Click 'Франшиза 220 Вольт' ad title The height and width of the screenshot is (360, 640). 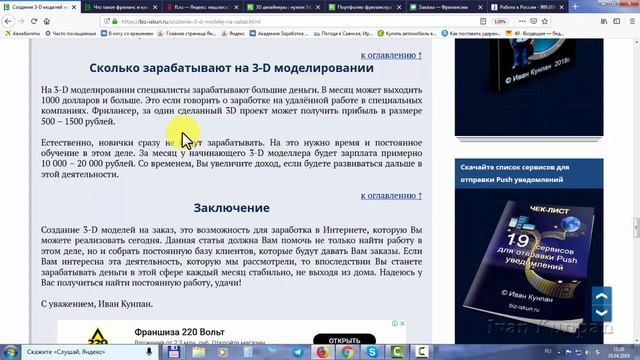click(x=179, y=332)
